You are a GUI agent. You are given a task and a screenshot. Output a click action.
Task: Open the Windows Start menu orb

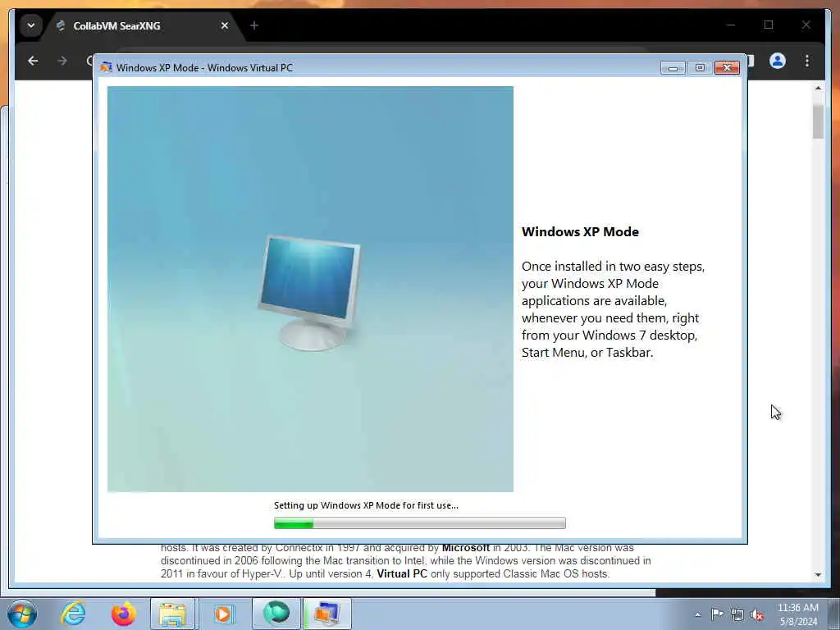click(22, 614)
